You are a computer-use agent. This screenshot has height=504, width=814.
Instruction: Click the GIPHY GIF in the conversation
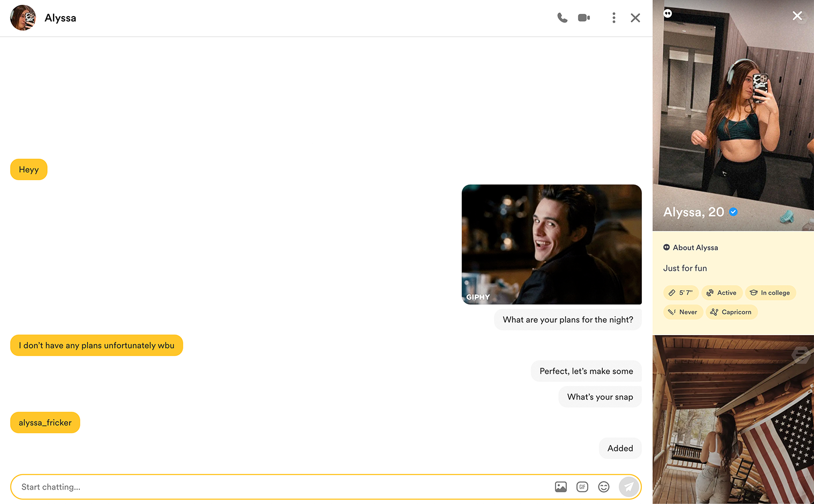pyautogui.click(x=551, y=244)
